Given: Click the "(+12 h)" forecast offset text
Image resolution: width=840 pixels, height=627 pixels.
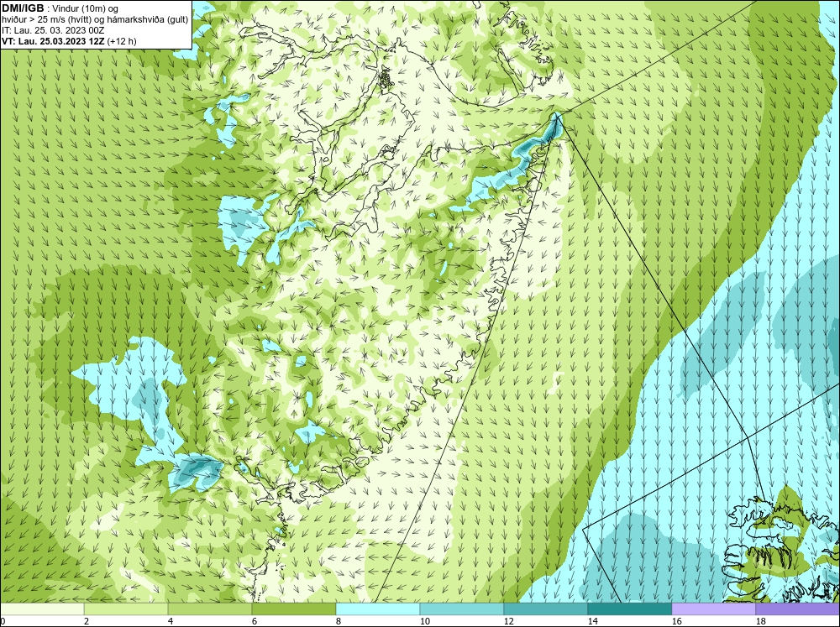Looking at the screenshot, I should 122,41.
